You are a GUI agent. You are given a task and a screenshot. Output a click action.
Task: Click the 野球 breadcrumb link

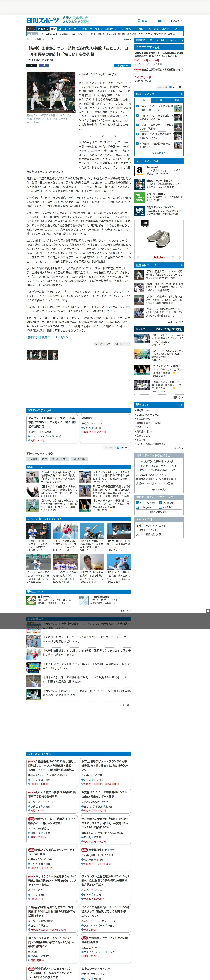point(39,39)
